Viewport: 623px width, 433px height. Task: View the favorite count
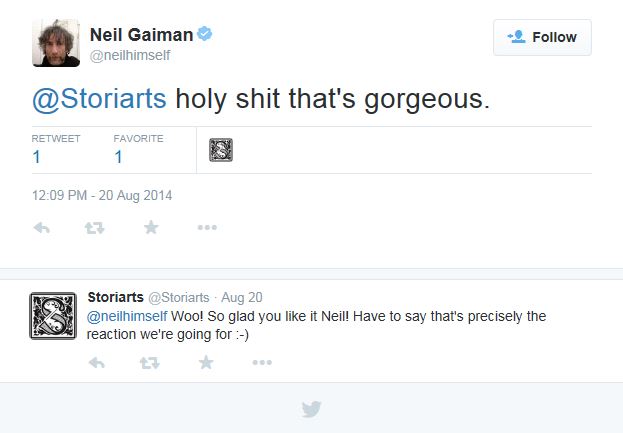click(x=119, y=156)
